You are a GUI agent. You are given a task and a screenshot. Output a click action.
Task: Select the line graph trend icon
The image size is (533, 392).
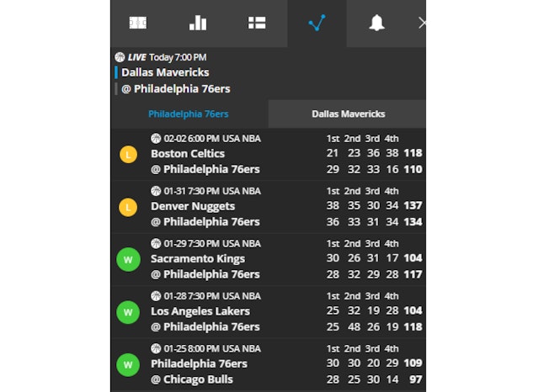pyautogui.click(x=317, y=23)
